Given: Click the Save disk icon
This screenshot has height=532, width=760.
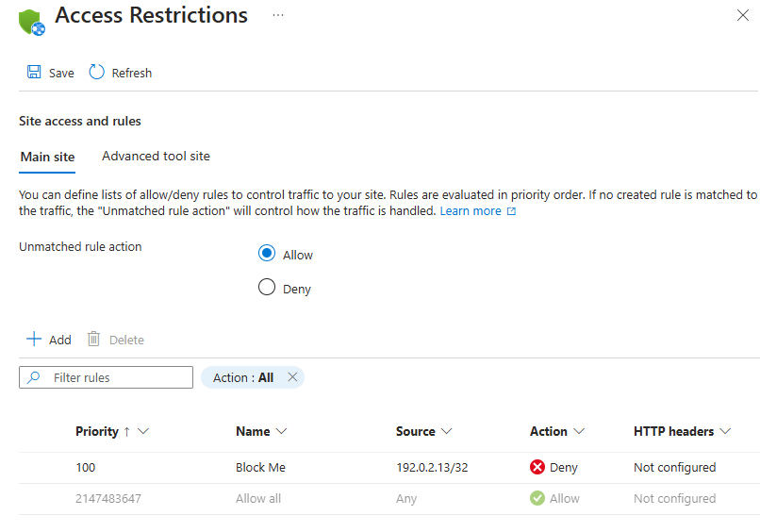Looking at the screenshot, I should 34,73.
